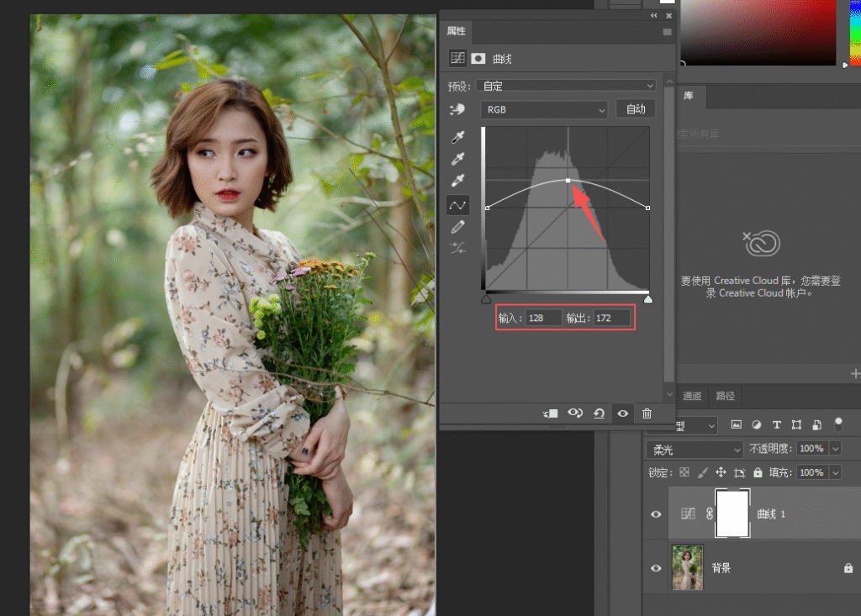
Task: Pick the black point eyedropper
Action: pyautogui.click(x=457, y=137)
